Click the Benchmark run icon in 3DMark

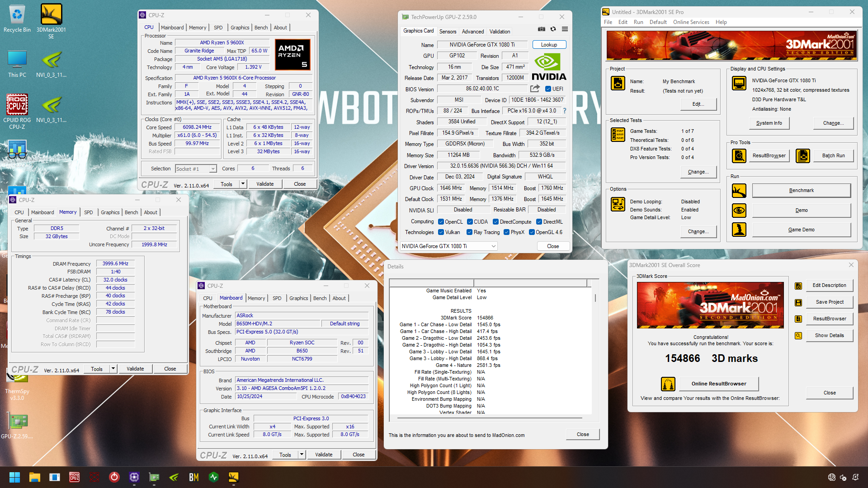[739, 191]
